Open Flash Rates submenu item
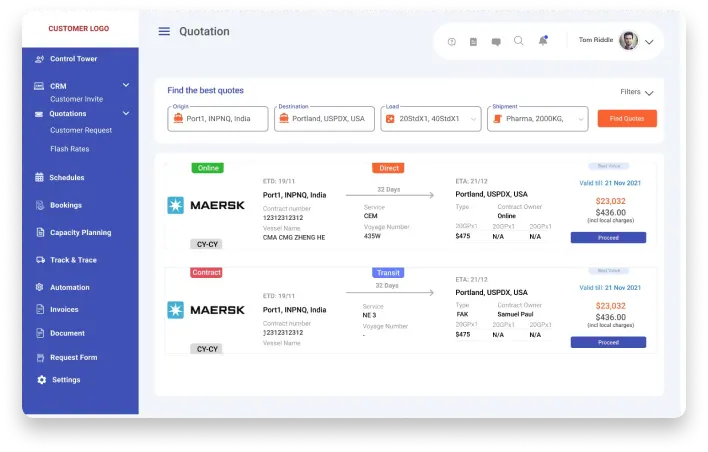 [70, 149]
